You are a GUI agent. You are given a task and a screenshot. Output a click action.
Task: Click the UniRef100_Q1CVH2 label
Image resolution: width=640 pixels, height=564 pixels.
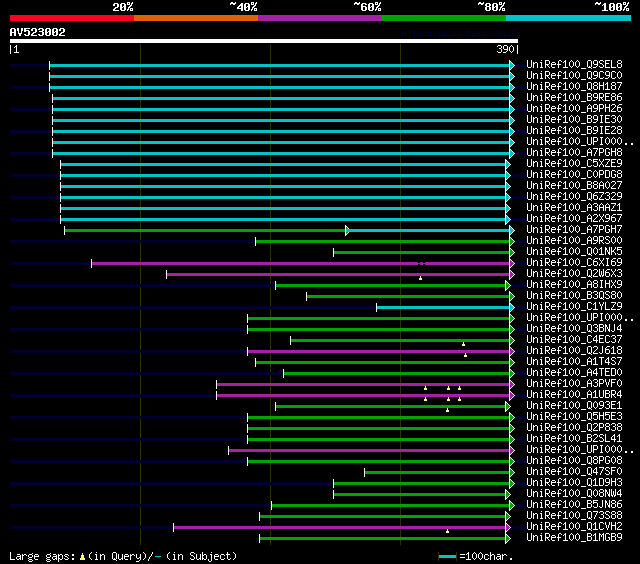574,527
